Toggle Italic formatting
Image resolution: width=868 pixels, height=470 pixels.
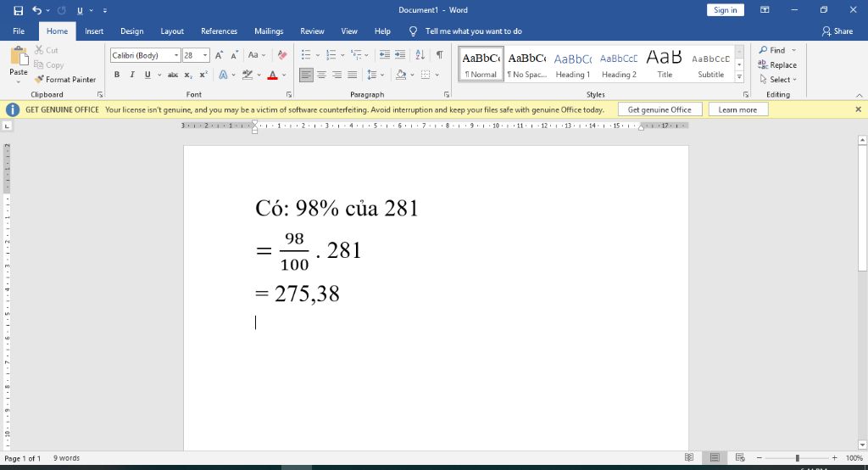131,75
